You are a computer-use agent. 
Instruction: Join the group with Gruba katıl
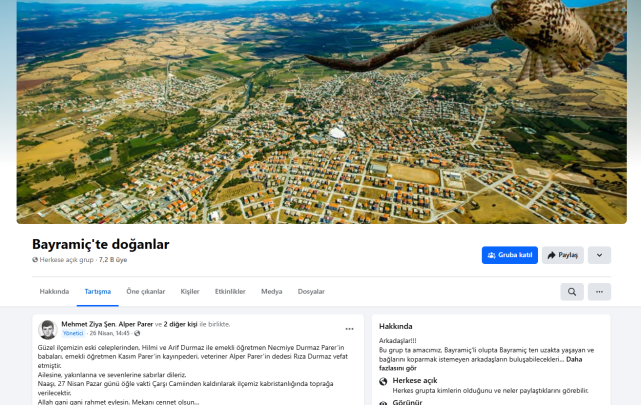click(510, 255)
